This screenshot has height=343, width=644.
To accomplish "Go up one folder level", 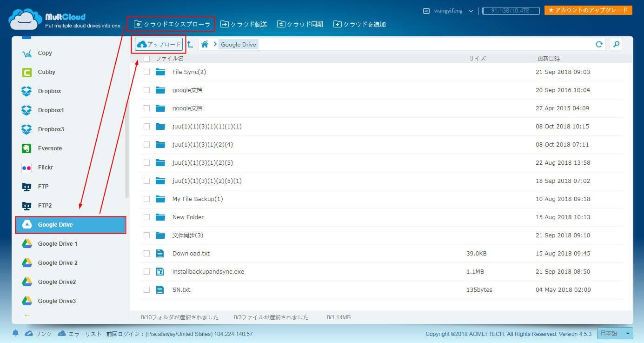I will coord(190,45).
